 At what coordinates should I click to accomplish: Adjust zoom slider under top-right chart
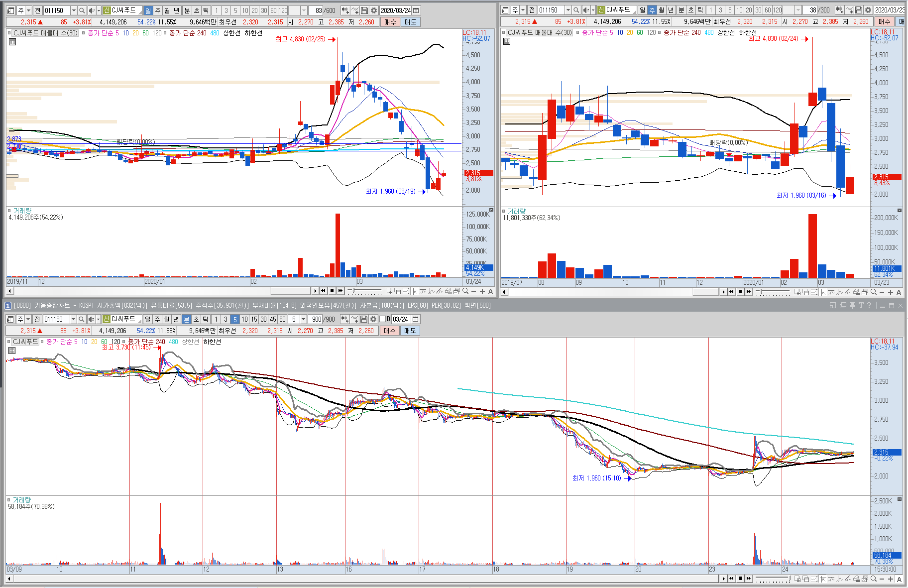click(773, 292)
